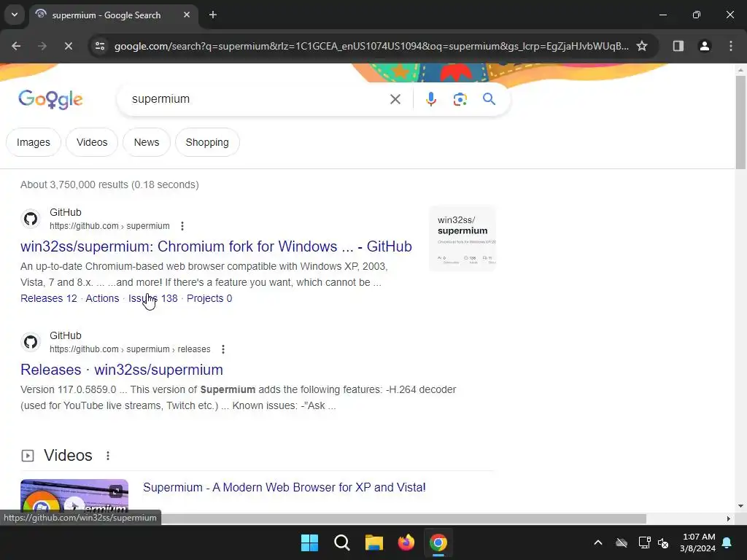Viewport: 747px width, 560px height.
Task: Clear the search query with X
Action: tap(395, 99)
